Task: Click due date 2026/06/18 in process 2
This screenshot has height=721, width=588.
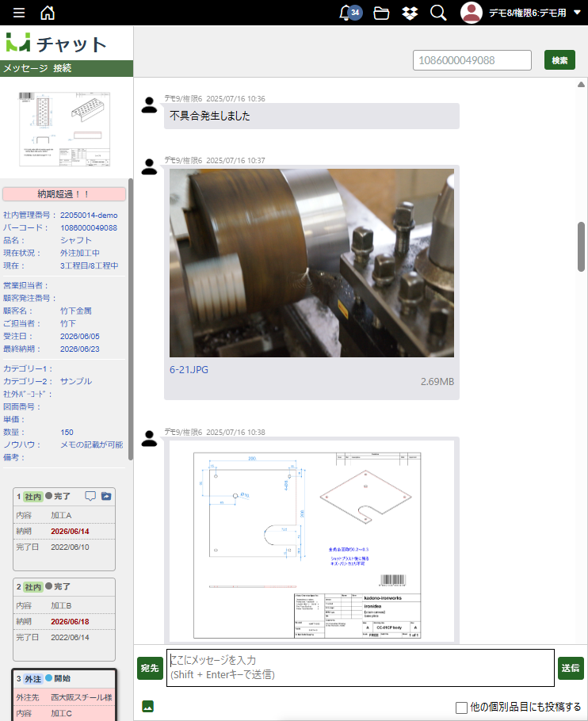Action: [70, 621]
